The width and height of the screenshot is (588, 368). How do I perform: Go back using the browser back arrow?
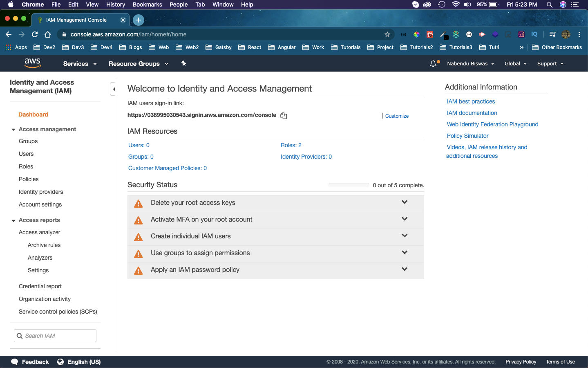(9, 34)
